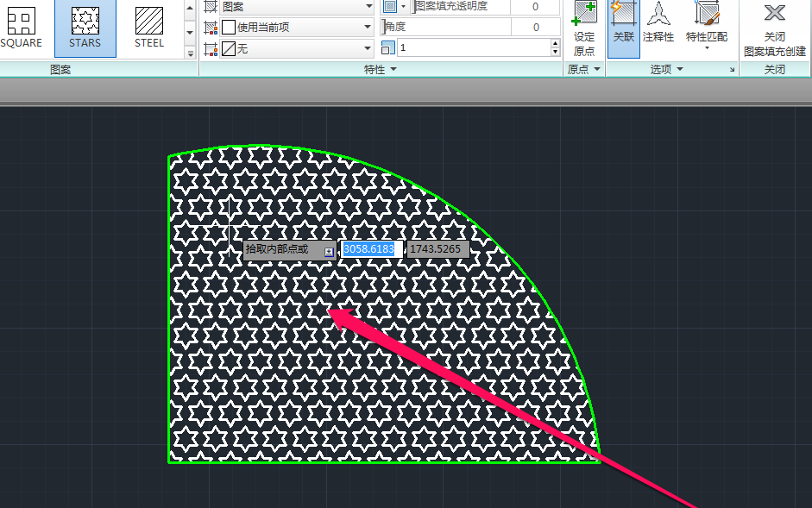Screen dimensions: 812x508
Task: Toggle the 关联 associative hatch option
Action: click(624, 28)
